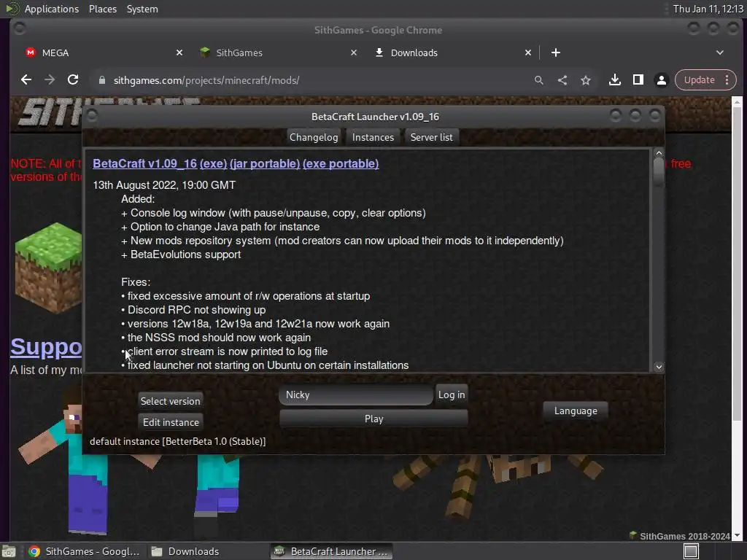
Task: Open the Chrome three-dot menu
Action: pyautogui.click(x=727, y=80)
